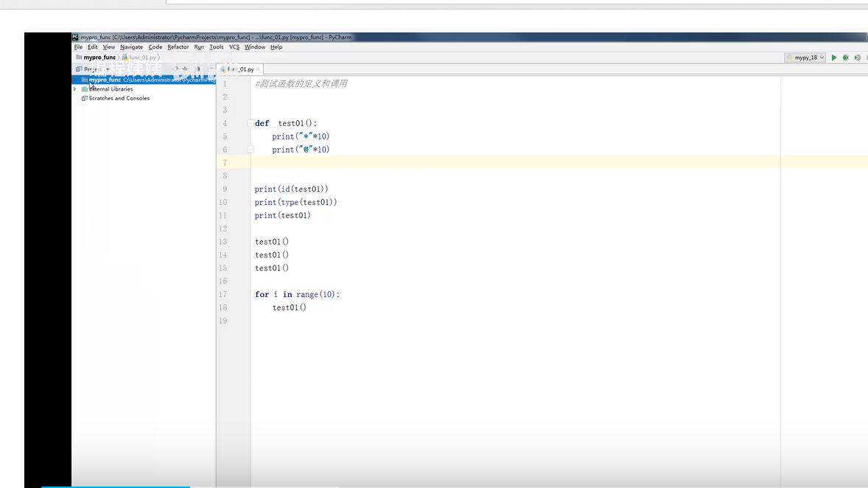The image size is (868, 488).
Task: Run the mypy_18 configuration with green arrow
Action: (x=833, y=57)
